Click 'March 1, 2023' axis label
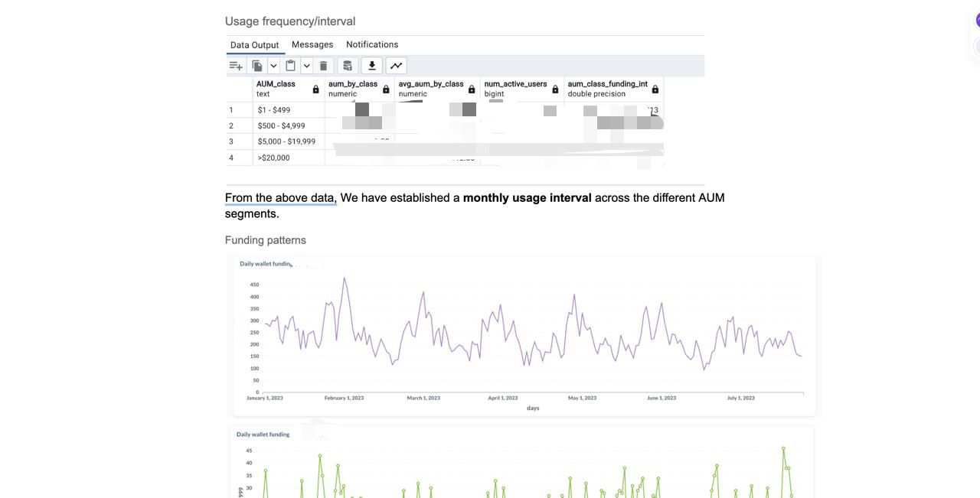Image resolution: width=980 pixels, height=498 pixels. [423, 398]
